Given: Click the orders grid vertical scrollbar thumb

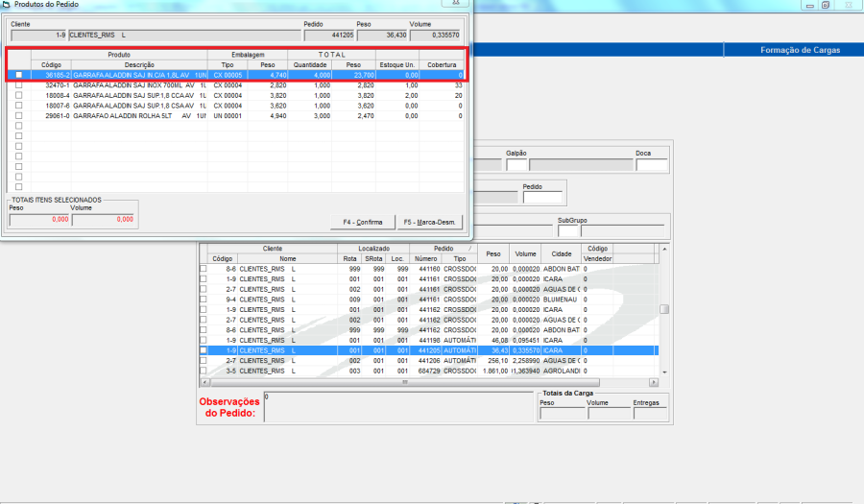Looking at the screenshot, I should click(x=664, y=309).
